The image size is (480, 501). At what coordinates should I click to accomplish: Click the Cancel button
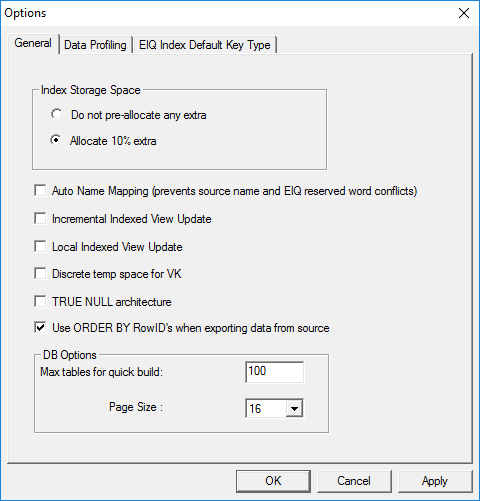click(354, 481)
